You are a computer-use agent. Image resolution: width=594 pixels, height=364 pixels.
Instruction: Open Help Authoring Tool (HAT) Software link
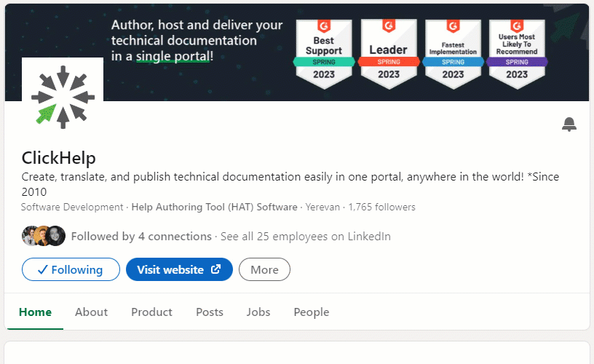[x=215, y=207]
